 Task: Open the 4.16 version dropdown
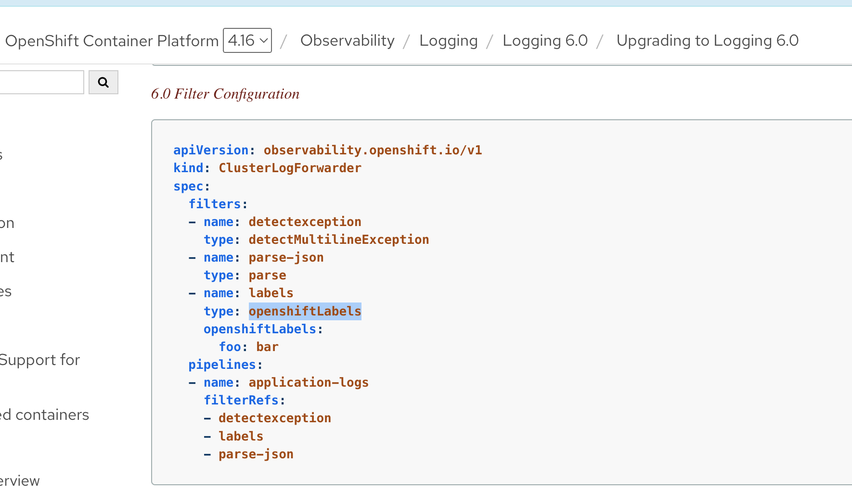[247, 40]
